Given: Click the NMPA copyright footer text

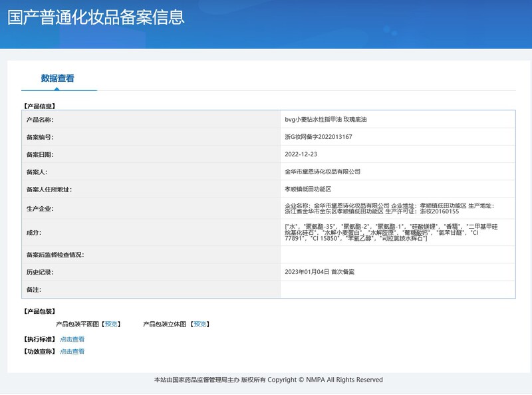Looking at the screenshot, I should (x=269, y=380).
